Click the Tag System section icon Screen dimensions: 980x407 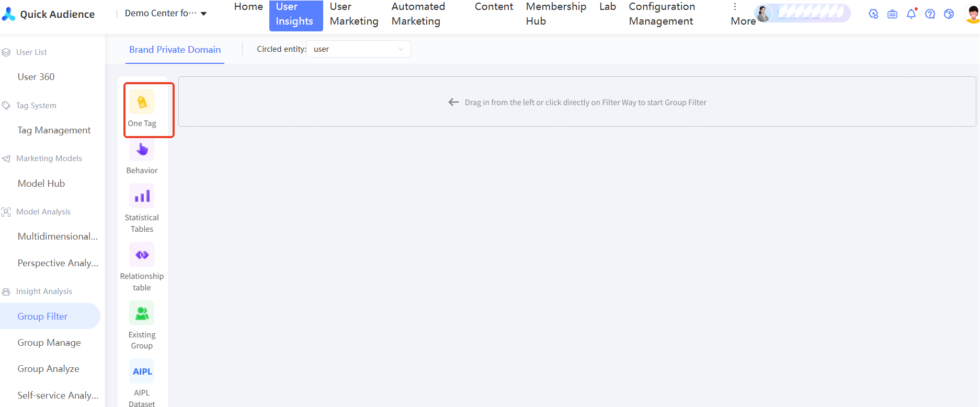(6, 106)
